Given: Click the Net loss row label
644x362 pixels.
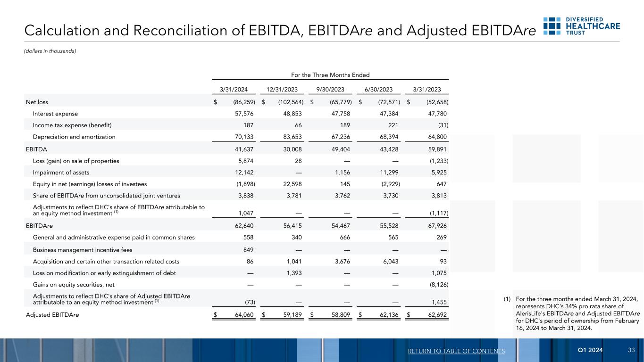Looking at the screenshot, I should pos(37,102).
